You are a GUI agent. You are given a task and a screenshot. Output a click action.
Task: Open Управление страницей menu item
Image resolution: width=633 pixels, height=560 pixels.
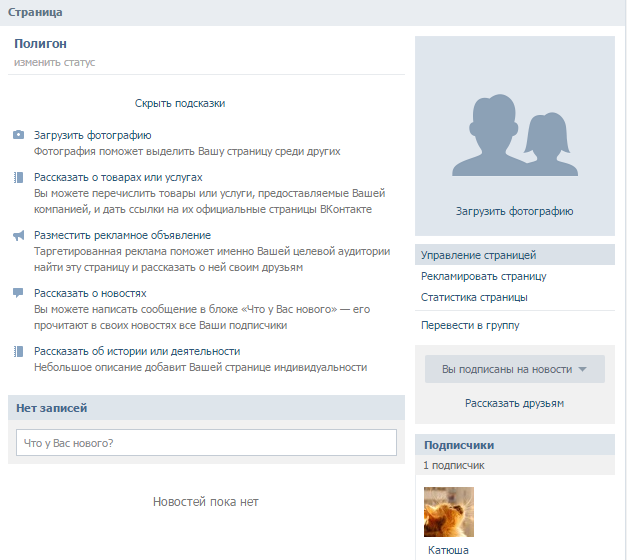point(515,255)
